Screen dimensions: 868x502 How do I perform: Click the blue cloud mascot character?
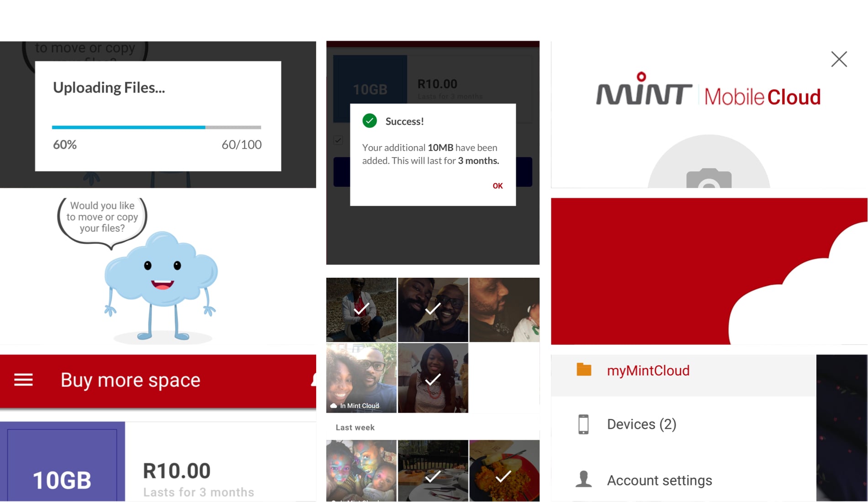161,285
